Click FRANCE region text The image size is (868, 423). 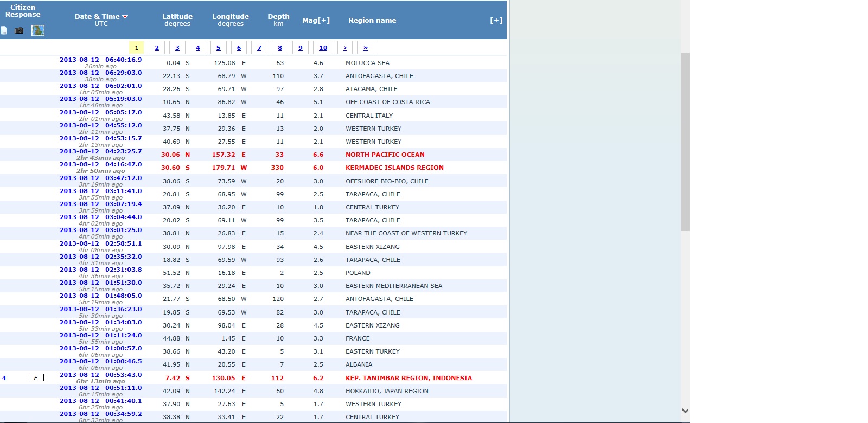click(x=358, y=338)
